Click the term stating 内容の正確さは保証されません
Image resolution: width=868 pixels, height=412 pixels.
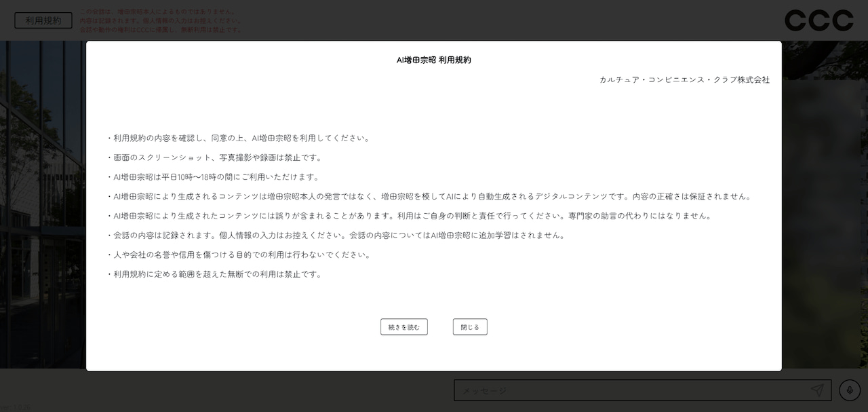pyautogui.click(x=430, y=196)
